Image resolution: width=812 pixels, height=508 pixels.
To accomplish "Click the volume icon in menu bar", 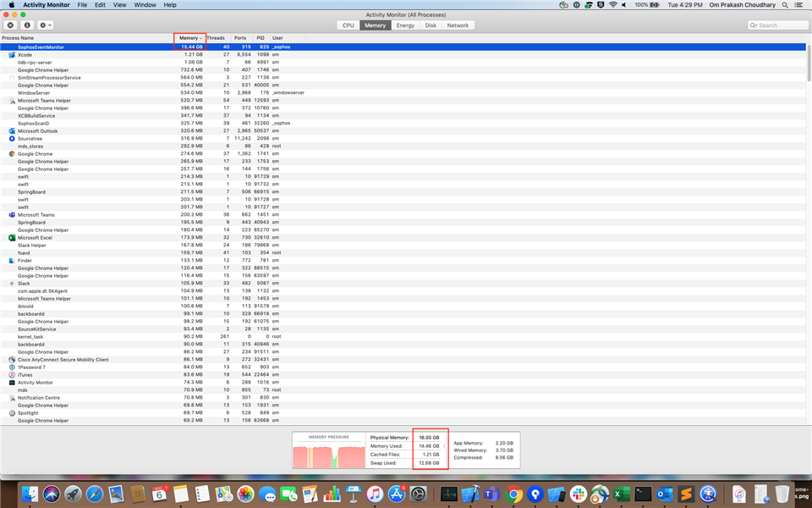I will tap(624, 5).
